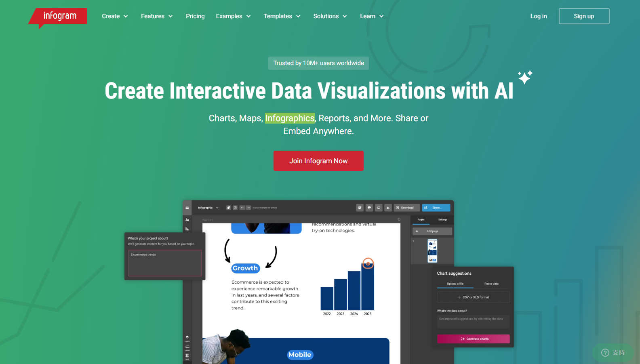Click the Add page button

pos(432,231)
